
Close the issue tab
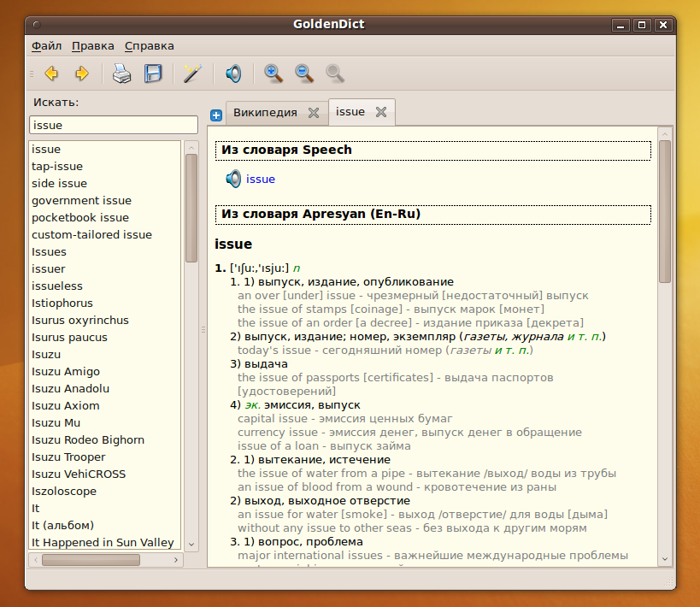381,112
